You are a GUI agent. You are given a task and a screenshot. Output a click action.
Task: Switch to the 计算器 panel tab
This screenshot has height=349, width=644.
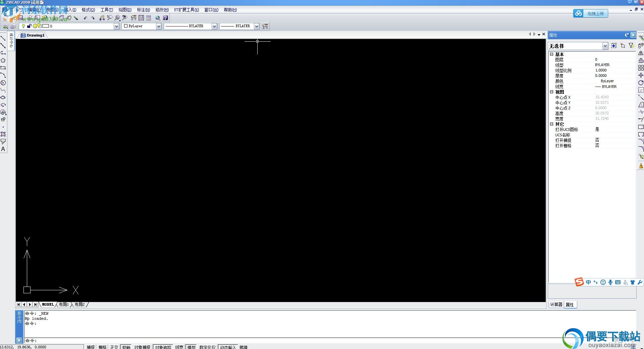pos(556,305)
